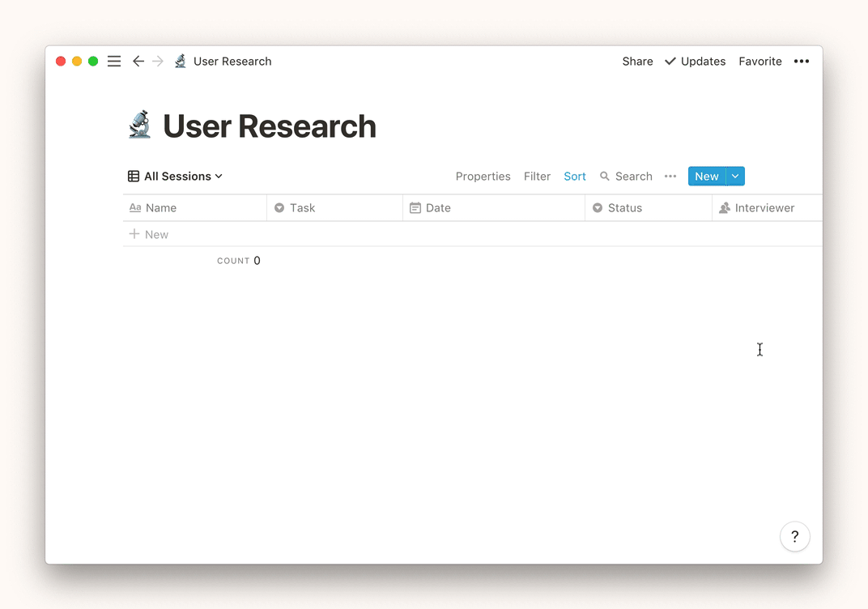The height and width of the screenshot is (609, 868).
Task: Click the search magnifier icon
Action: [605, 177]
